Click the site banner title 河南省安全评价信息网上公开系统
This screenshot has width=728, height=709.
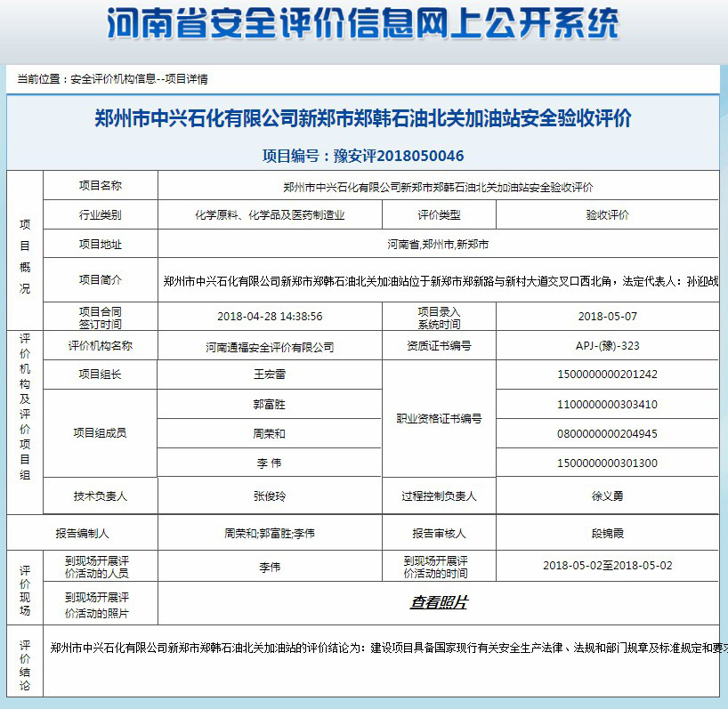click(362, 23)
